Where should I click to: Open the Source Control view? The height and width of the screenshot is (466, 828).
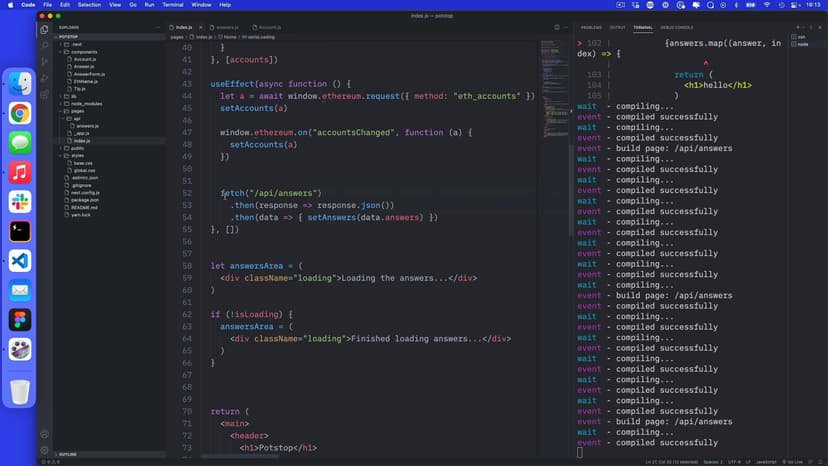(x=44, y=61)
